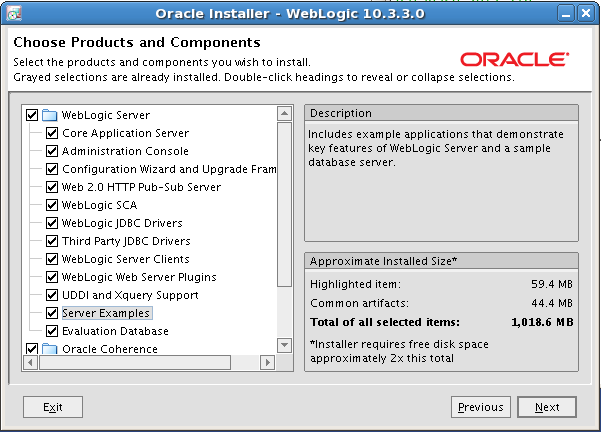
Task: Select WebLogic JDBC Drivers label
Action: pos(122,223)
